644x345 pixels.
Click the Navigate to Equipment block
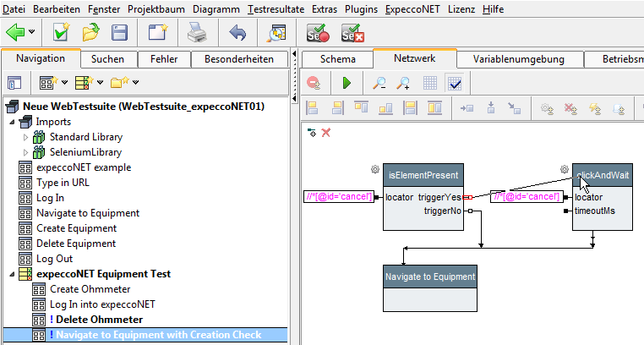coord(429,277)
